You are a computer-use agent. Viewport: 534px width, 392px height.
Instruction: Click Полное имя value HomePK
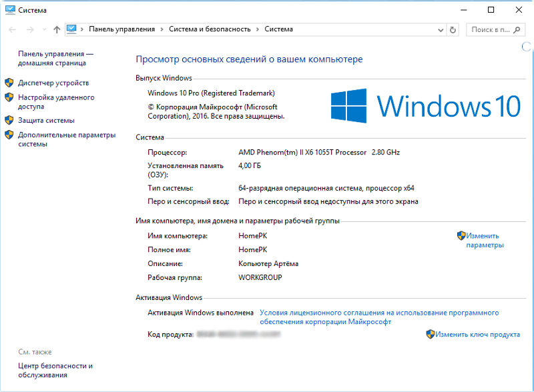pyautogui.click(x=253, y=250)
